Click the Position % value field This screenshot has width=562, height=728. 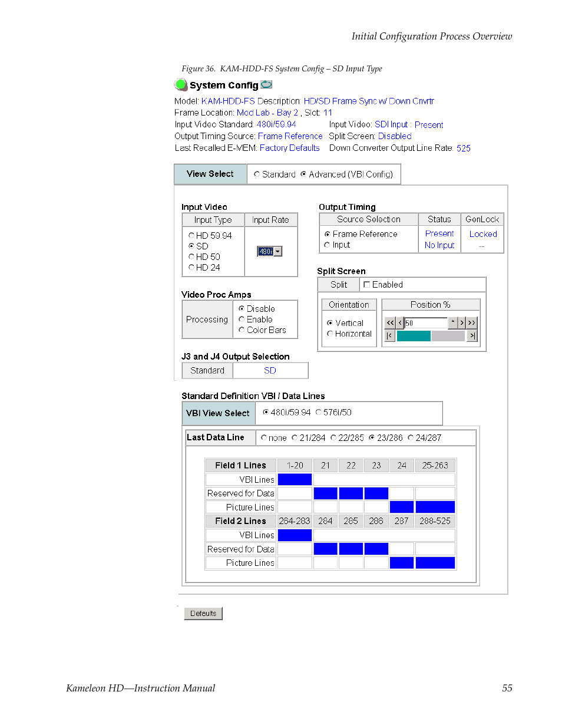tap(427, 323)
